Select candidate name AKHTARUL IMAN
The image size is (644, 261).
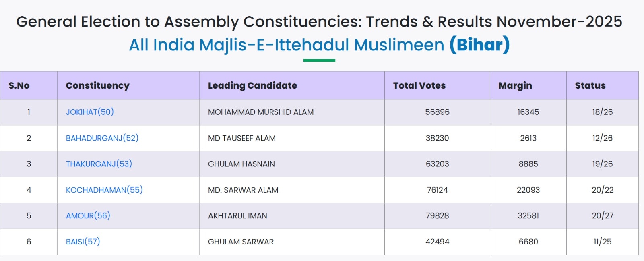237,216
